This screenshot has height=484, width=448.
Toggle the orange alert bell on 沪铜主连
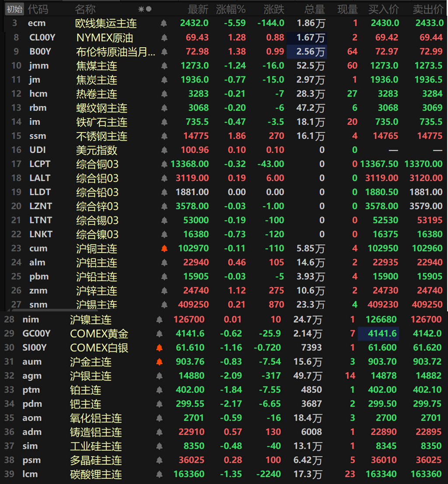pos(164,249)
